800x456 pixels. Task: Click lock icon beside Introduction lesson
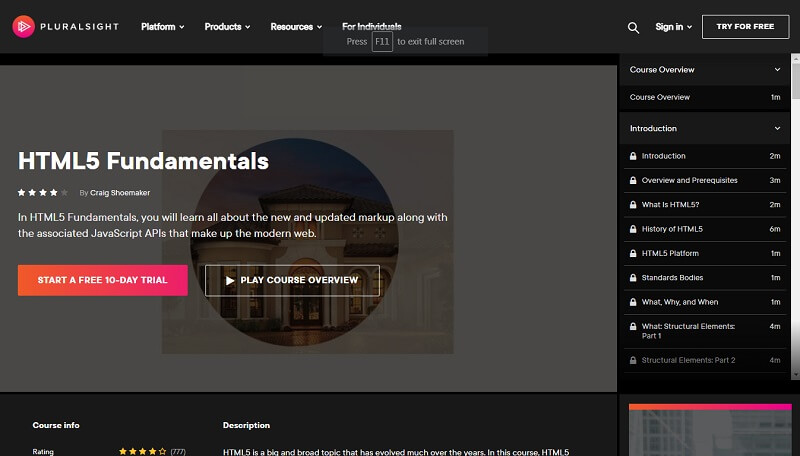coord(633,156)
